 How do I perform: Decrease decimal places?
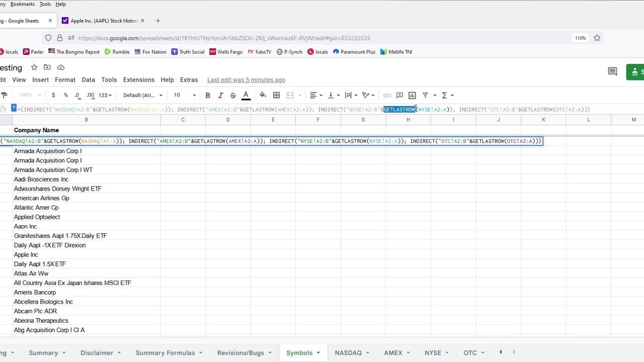click(x=77, y=95)
